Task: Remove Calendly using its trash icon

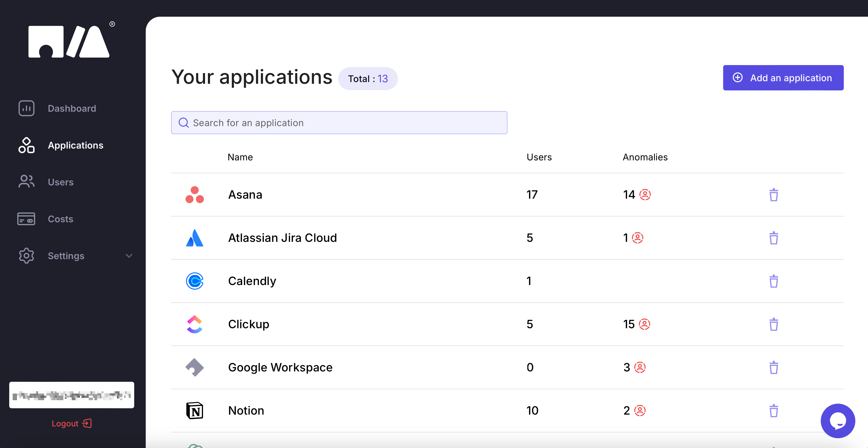Action: (773, 281)
